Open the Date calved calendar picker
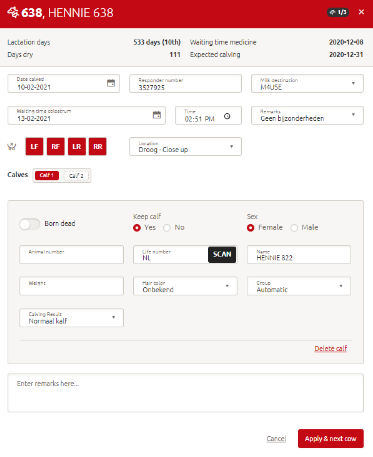 click(111, 83)
